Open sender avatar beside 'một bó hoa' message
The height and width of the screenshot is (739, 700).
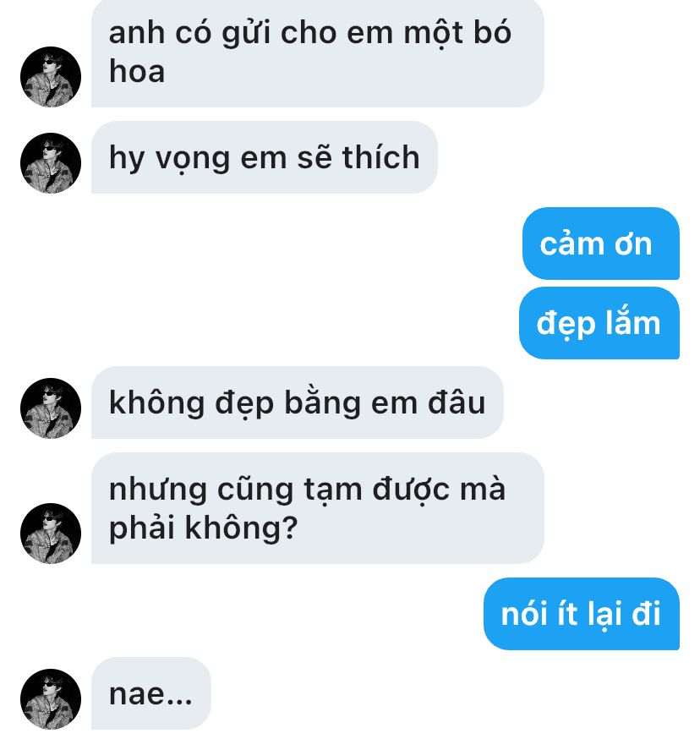(x=51, y=77)
